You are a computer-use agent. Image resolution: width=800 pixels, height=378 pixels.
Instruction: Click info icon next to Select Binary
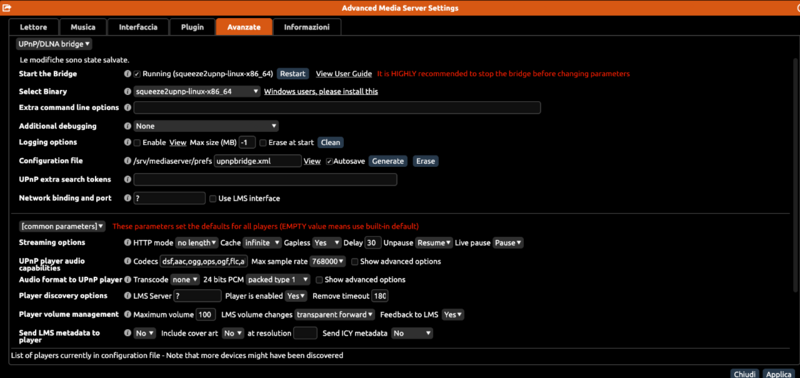click(x=128, y=92)
